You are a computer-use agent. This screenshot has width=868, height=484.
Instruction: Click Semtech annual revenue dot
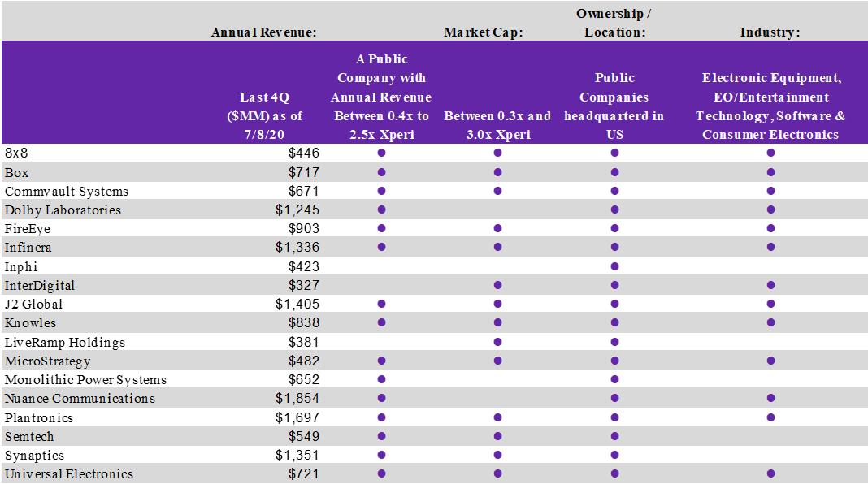click(x=381, y=436)
